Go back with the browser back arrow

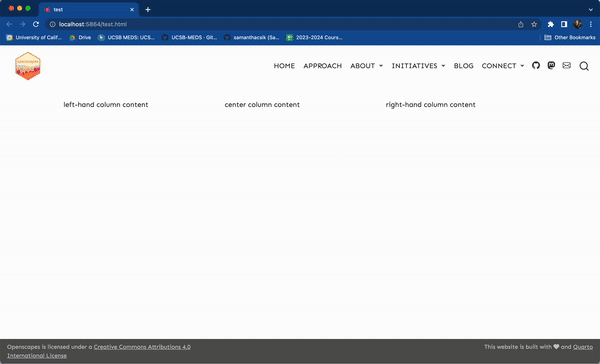point(9,24)
